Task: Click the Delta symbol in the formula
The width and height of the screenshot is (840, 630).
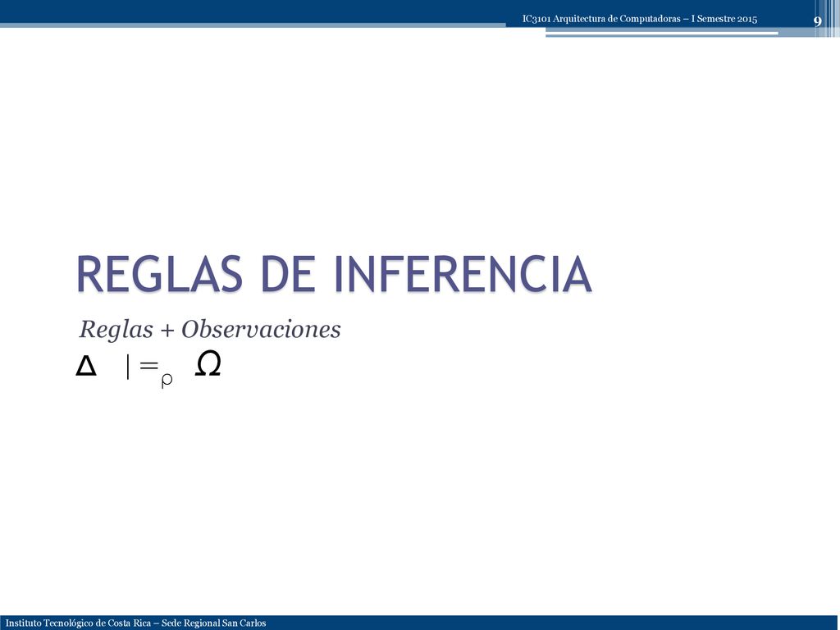Action: point(86,367)
